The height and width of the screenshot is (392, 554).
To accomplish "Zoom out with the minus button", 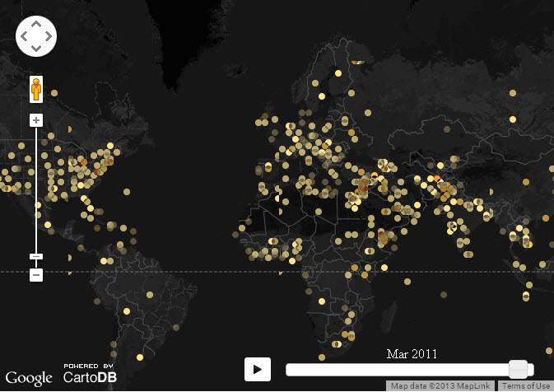I will 36,275.
